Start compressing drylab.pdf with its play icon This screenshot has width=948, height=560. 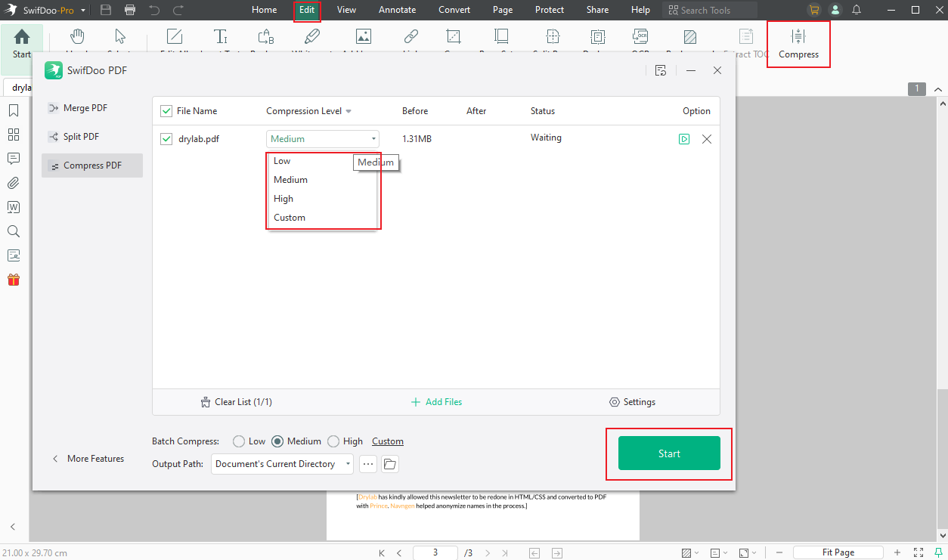pos(684,139)
